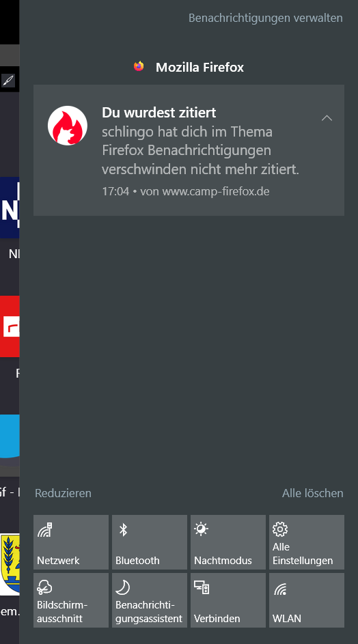Open the red desktop tile on left edge

tap(10, 326)
